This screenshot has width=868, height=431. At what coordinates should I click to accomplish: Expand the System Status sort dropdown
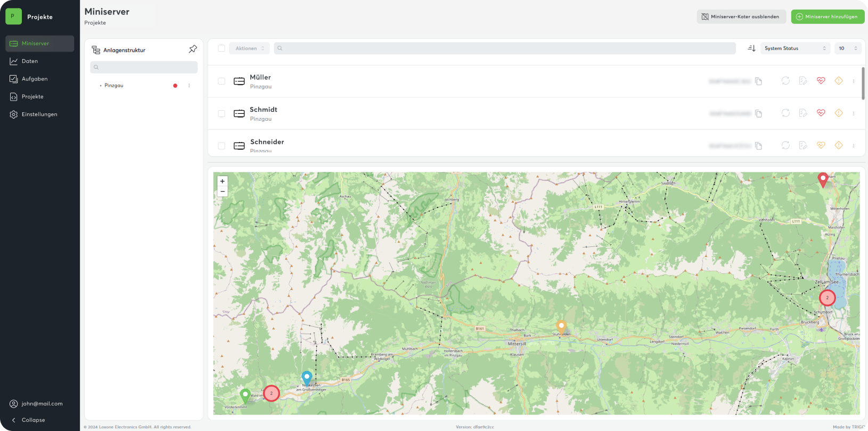[795, 48]
